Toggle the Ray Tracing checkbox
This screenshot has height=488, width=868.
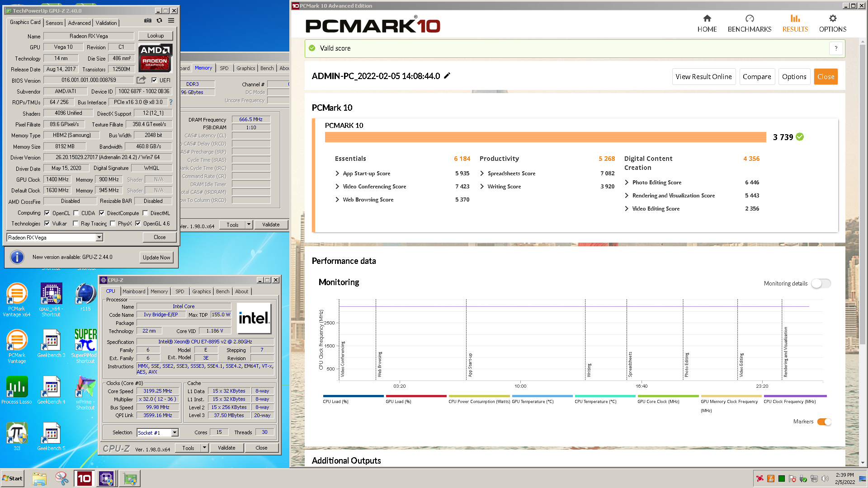click(75, 223)
